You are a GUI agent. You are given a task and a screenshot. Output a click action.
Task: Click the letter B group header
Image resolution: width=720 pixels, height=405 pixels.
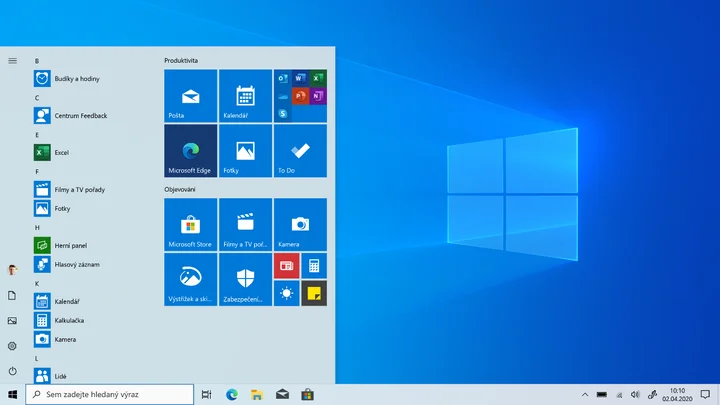tap(37, 61)
